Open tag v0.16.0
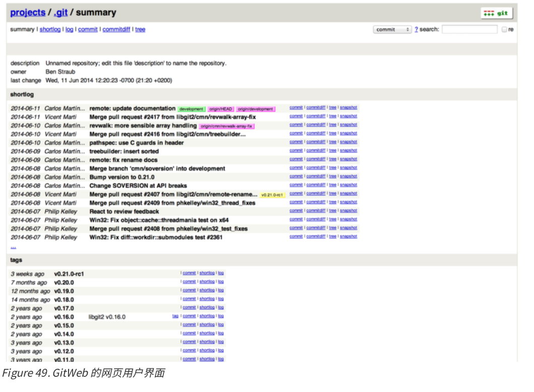 (x=64, y=317)
